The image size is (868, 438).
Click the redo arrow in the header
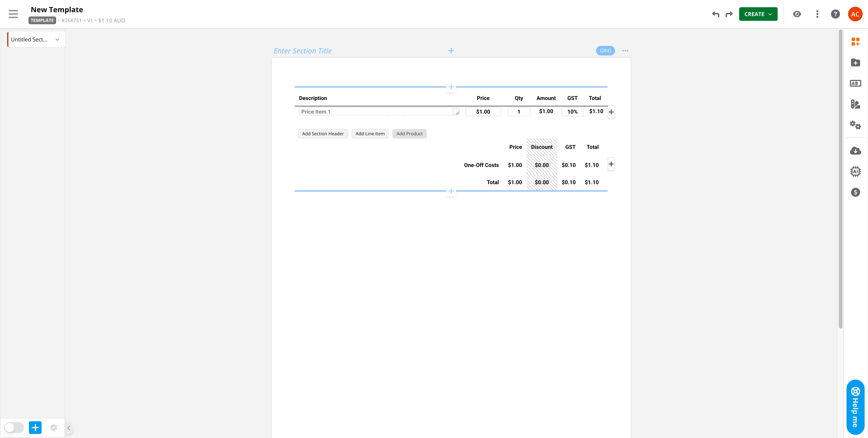pyautogui.click(x=729, y=14)
